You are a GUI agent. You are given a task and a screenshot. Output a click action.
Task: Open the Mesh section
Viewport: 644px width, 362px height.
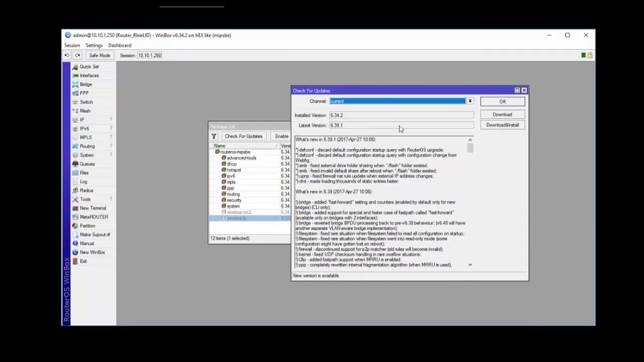click(85, 111)
